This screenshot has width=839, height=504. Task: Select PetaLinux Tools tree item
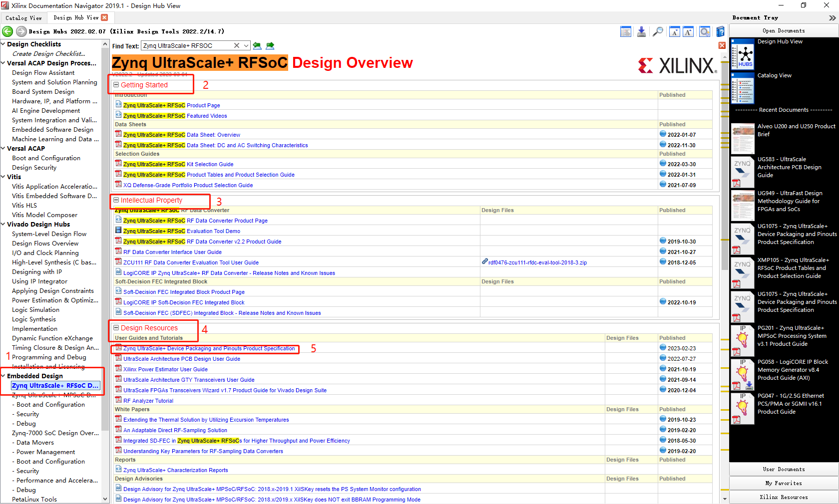34,500
